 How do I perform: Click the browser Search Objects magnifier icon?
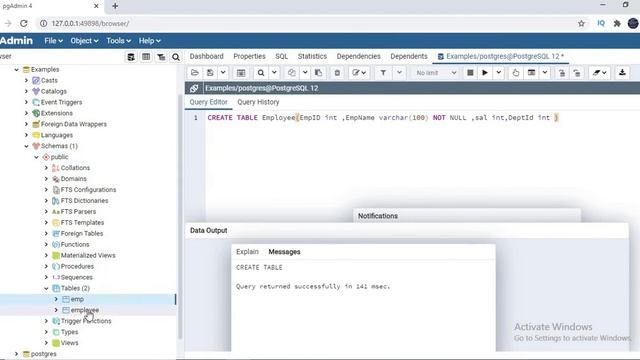[176, 57]
